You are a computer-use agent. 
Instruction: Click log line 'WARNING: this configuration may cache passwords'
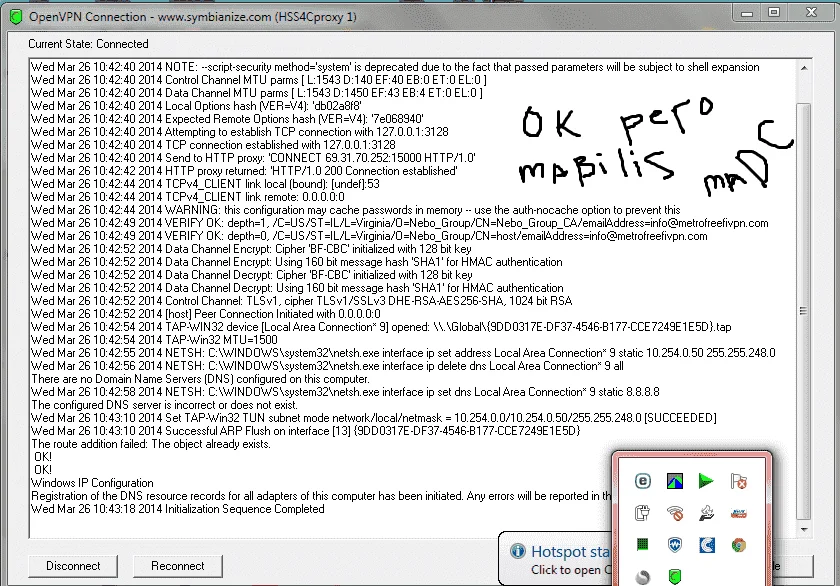click(x=356, y=210)
